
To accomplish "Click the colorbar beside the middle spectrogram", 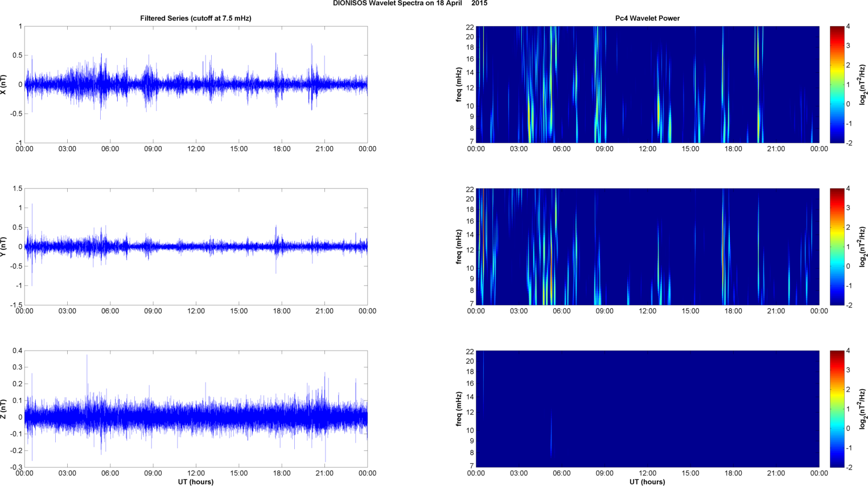I will click(837, 246).
